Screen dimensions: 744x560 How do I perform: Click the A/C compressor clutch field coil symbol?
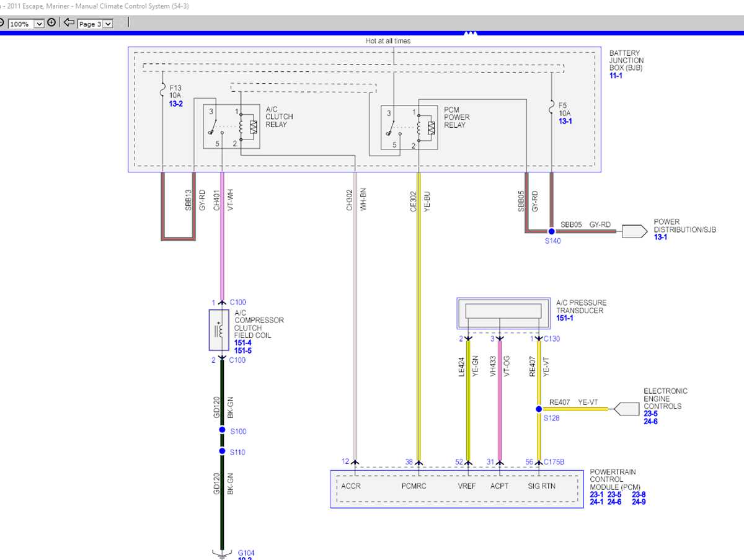pyautogui.click(x=220, y=330)
